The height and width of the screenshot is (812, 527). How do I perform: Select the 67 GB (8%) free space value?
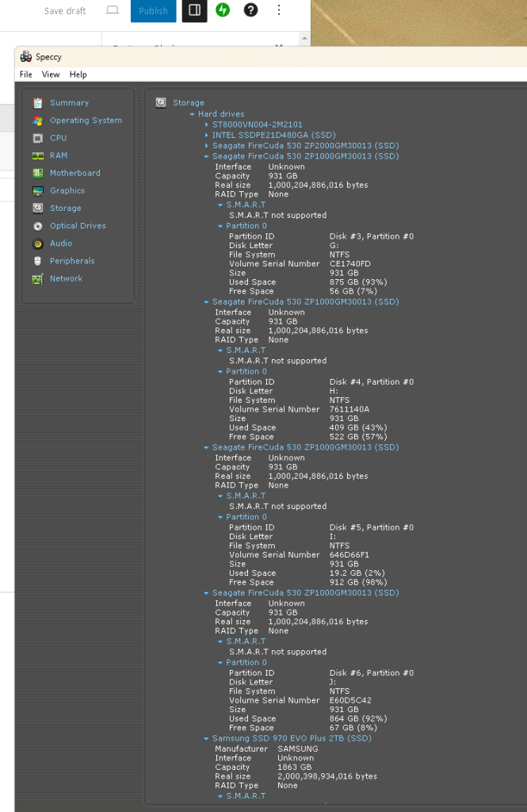tap(353, 728)
